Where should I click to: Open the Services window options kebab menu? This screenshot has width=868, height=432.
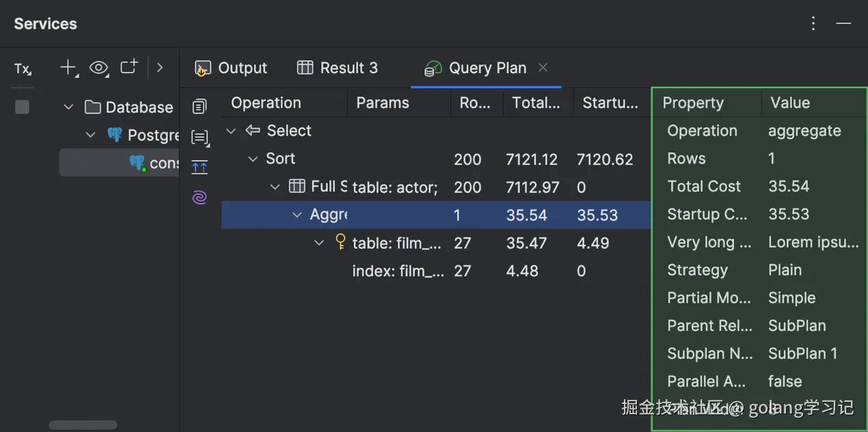813,23
